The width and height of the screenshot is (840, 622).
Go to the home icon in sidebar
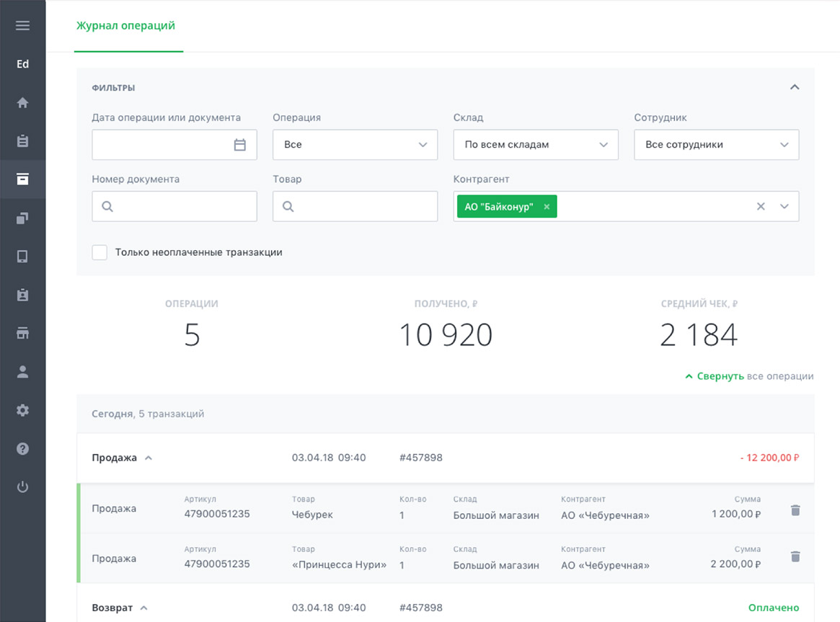(x=22, y=102)
